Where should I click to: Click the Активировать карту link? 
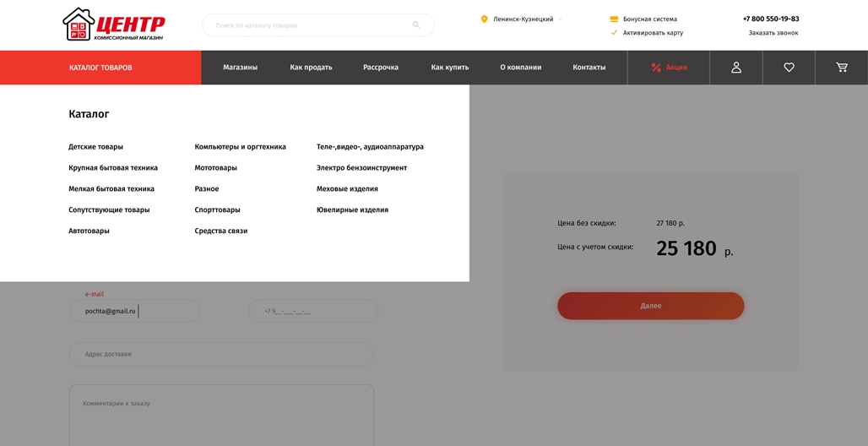pos(653,33)
